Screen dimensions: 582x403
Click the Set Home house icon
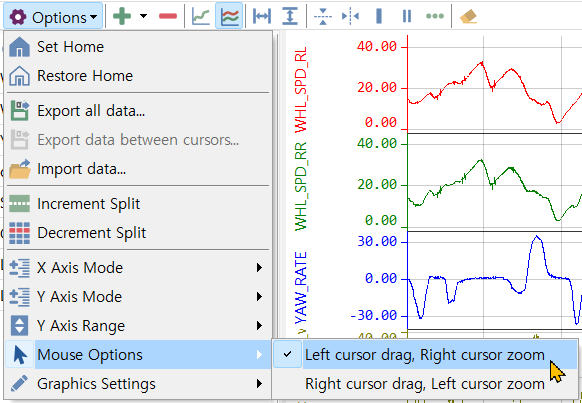[19, 47]
